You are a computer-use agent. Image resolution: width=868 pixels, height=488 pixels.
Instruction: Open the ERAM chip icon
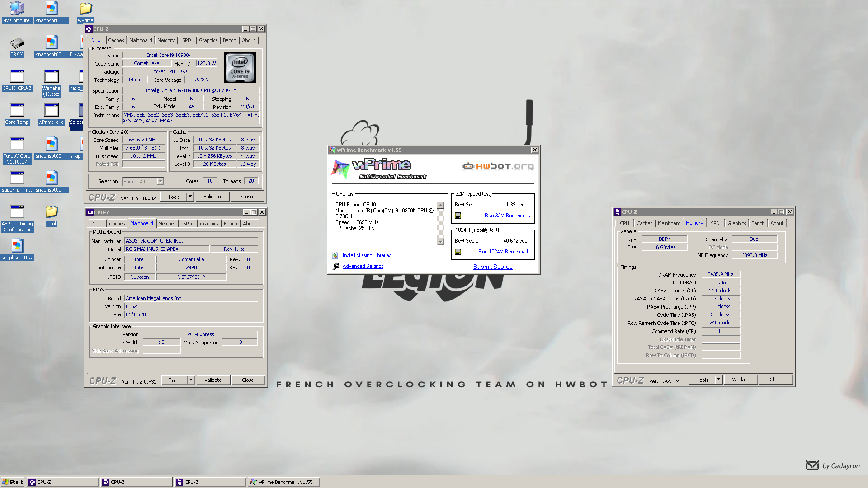(x=17, y=47)
